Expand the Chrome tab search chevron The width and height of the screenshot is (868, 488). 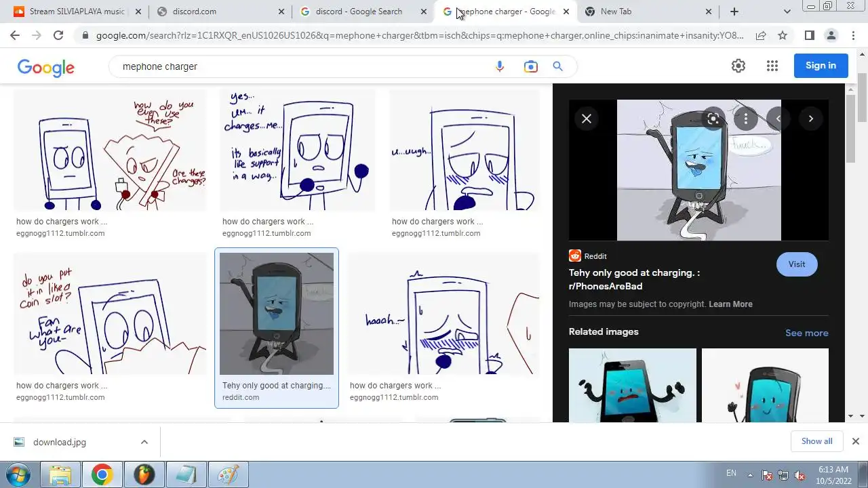(x=787, y=12)
